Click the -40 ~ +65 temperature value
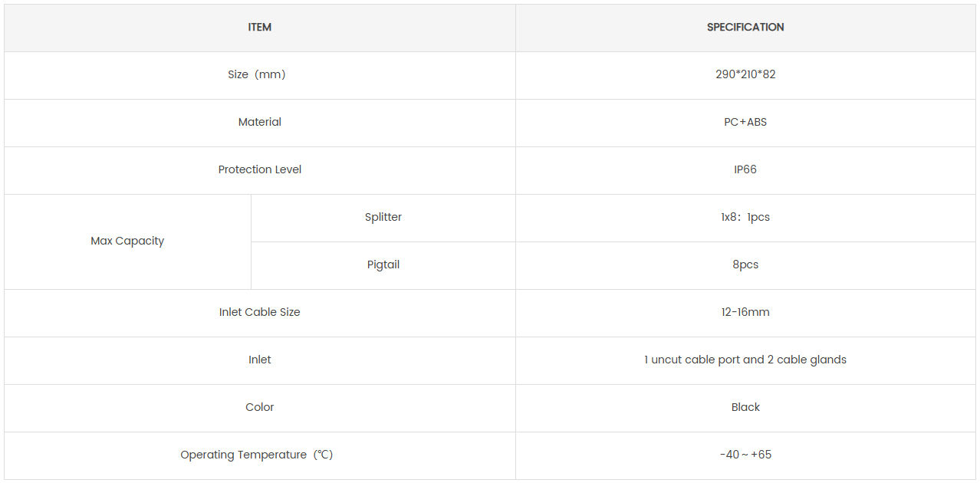This screenshot has height=483, width=980. pyautogui.click(x=745, y=455)
